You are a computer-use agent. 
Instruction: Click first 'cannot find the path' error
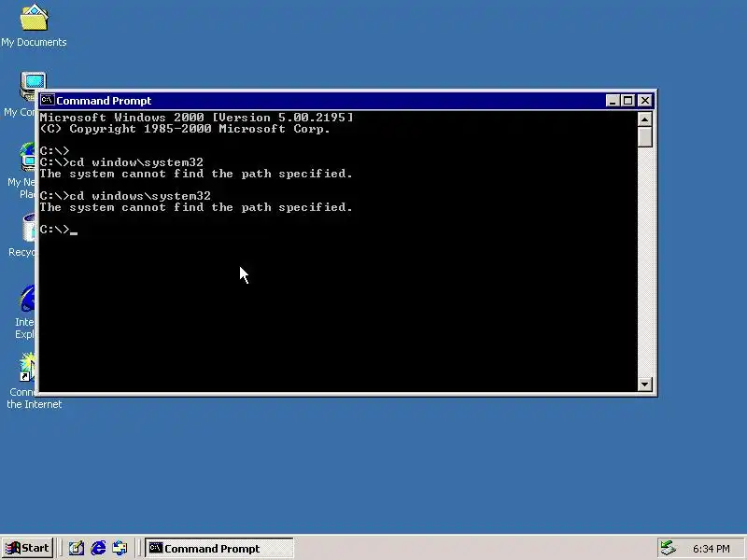coord(196,174)
